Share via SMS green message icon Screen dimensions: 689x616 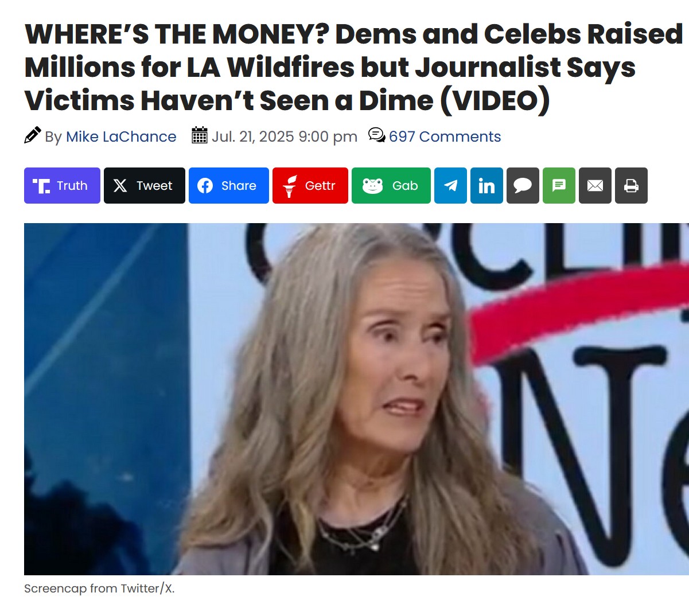(559, 185)
